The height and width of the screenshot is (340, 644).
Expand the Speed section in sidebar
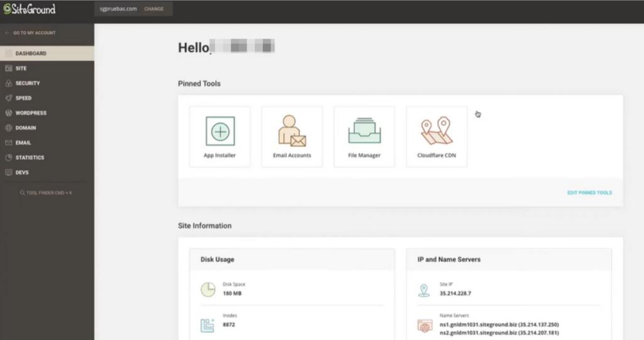(23, 98)
